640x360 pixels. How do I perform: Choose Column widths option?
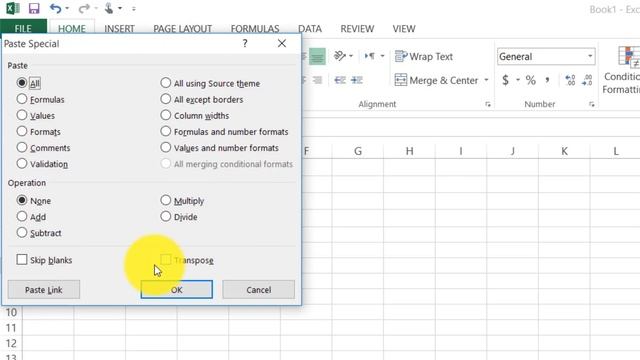pyautogui.click(x=165, y=115)
